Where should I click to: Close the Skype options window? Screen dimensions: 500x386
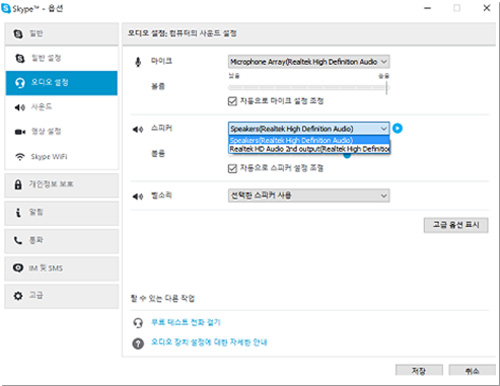point(487,8)
